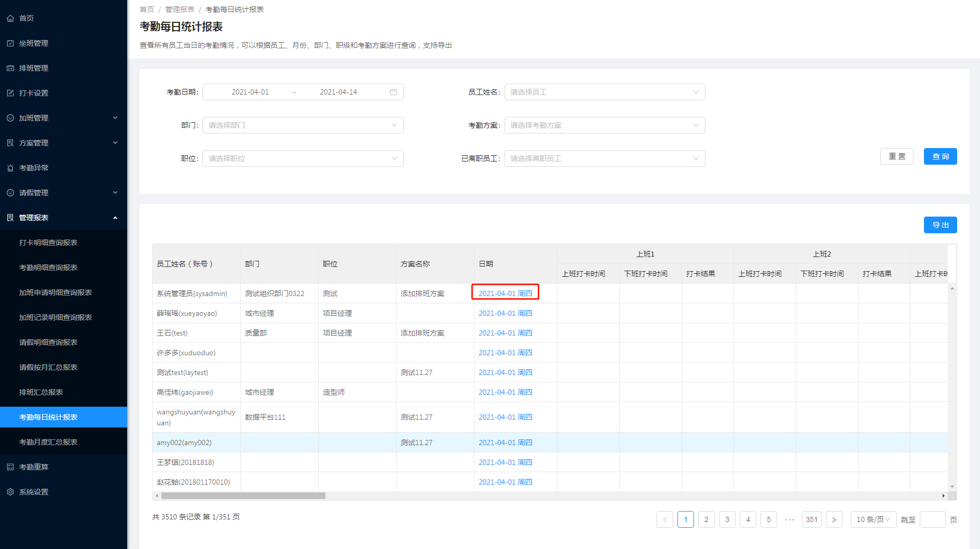The height and width of the screenshot is (549, 980).
Task: Click date link in 系统管理员(sysadmin) row
Action: coord(505,293)
